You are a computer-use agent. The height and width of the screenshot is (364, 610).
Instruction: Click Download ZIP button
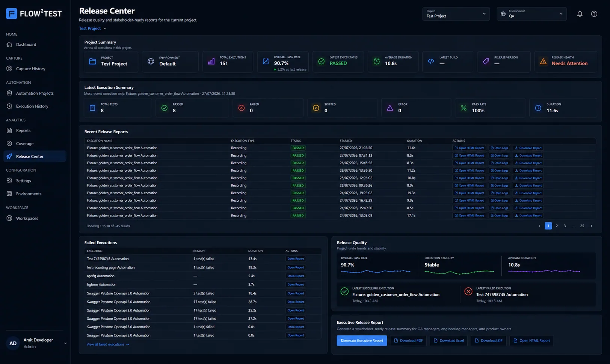pos(489,340)
